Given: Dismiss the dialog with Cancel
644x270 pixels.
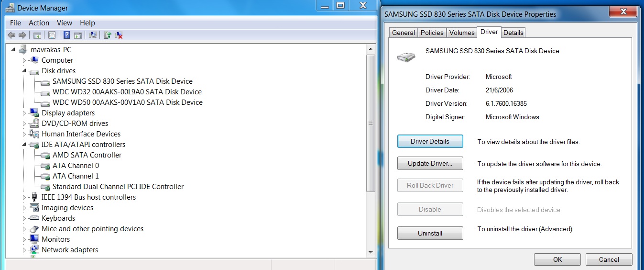Looking at the screenshot, I should coord(609,259).
